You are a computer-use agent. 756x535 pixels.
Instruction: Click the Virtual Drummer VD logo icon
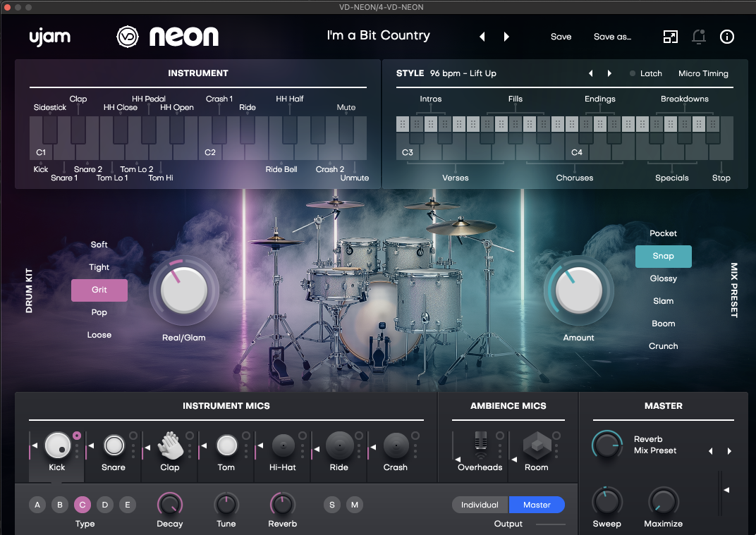[x=127, y=37]
